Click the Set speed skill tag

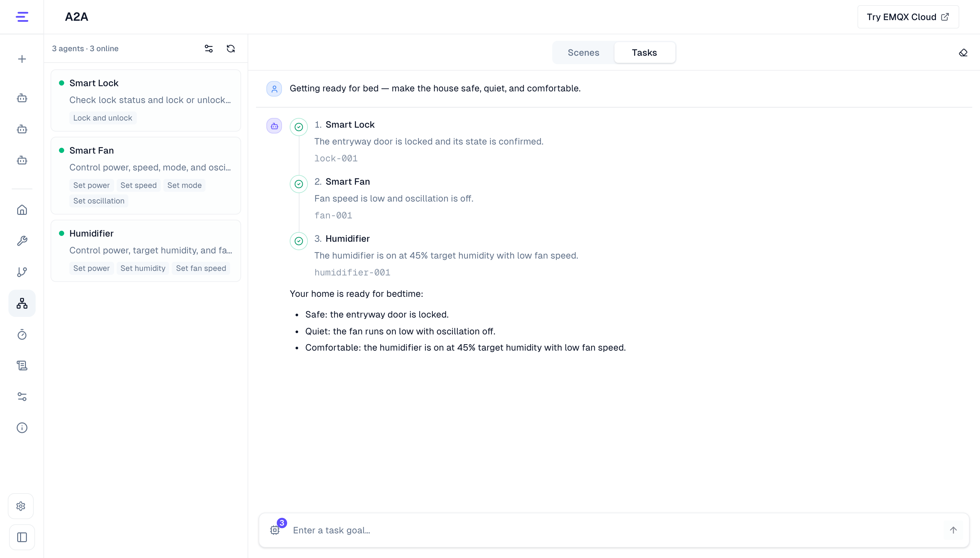click(x=138, y=185)
